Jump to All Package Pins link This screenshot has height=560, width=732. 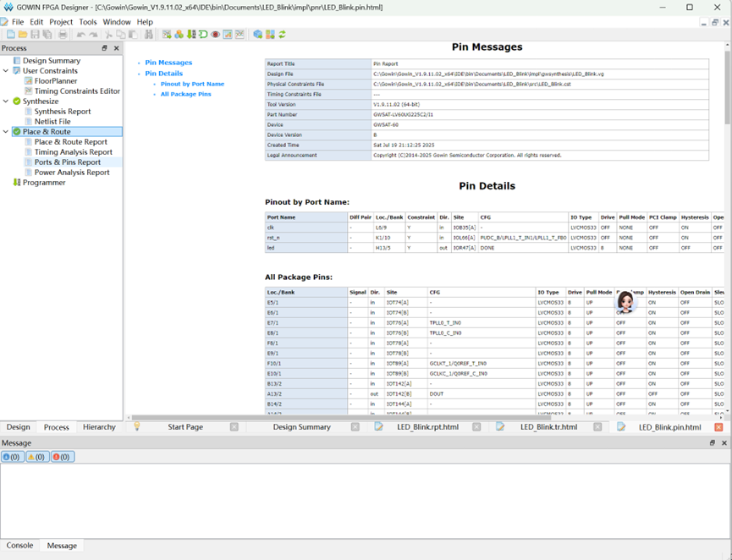click(x=186, y=94)
